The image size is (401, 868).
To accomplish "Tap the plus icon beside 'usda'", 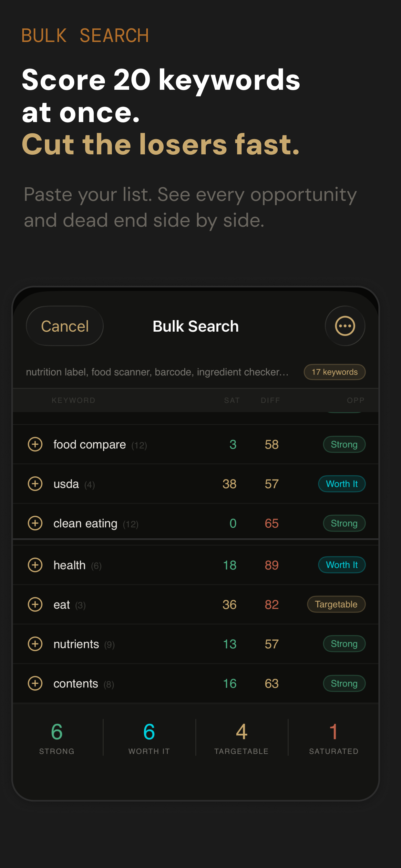I will [35, 483].
